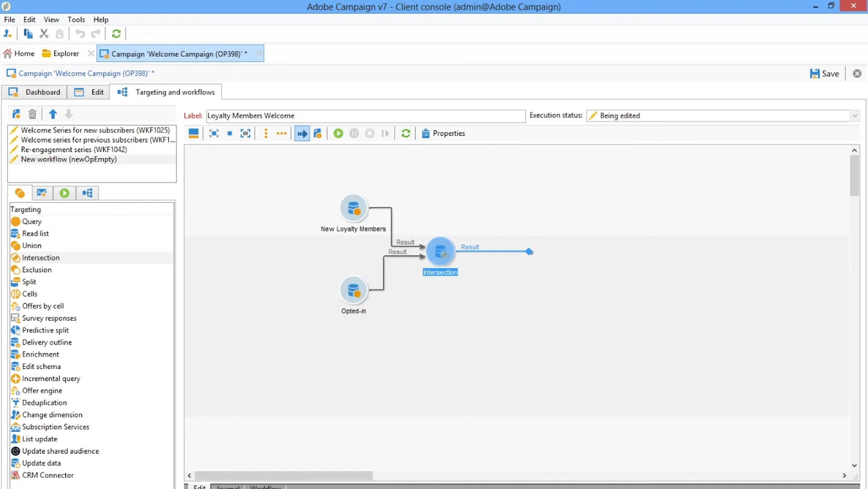Viewport: 868px width, 489px height.
Task: Go to the Home tab
Action: point(19,53)
